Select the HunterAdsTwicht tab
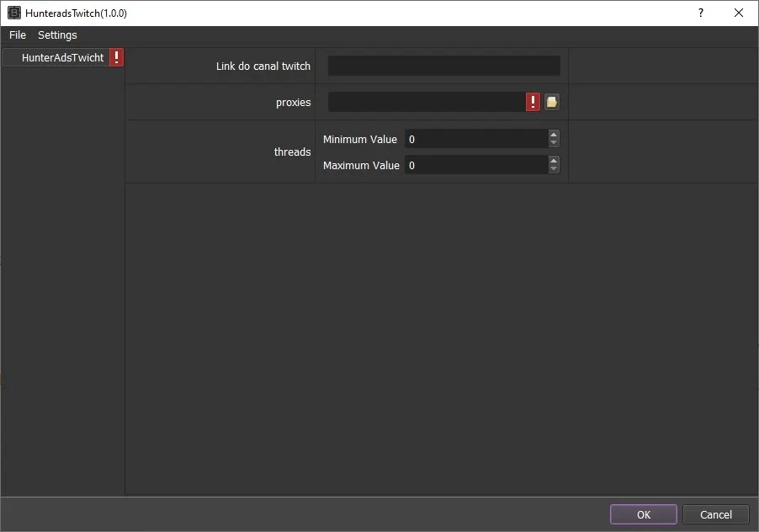759x532 pixels. (62, 57)
